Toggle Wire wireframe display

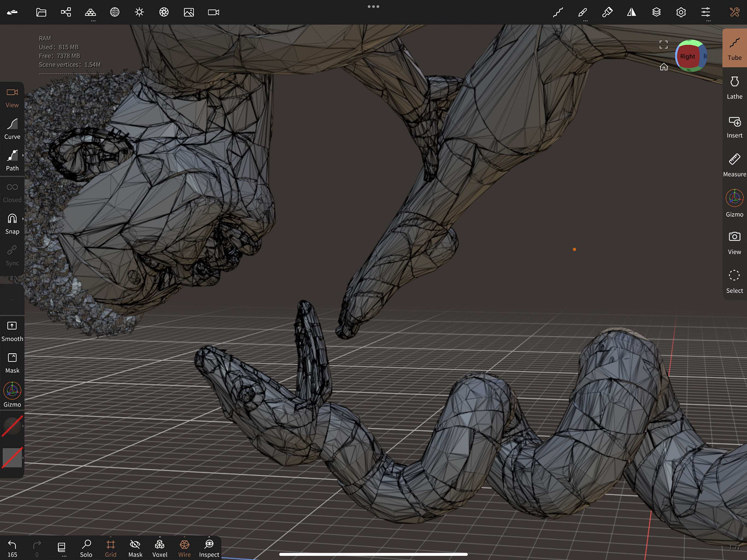point(184,548)
